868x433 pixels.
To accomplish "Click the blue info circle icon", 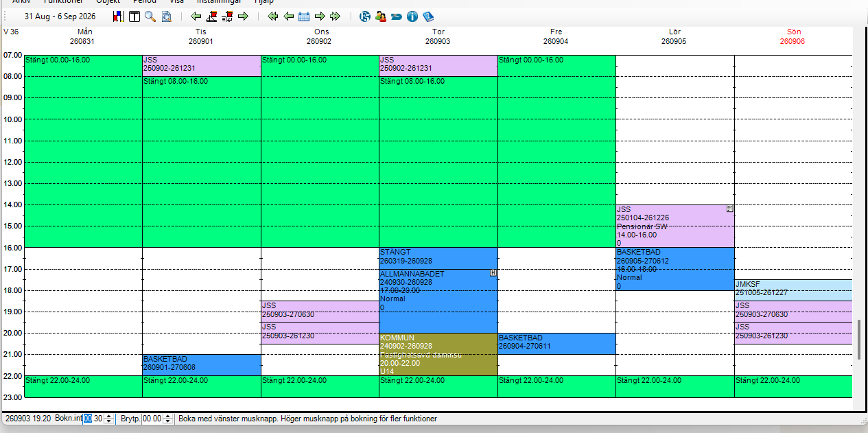I will pyautogui.click(x=412, y=16).
